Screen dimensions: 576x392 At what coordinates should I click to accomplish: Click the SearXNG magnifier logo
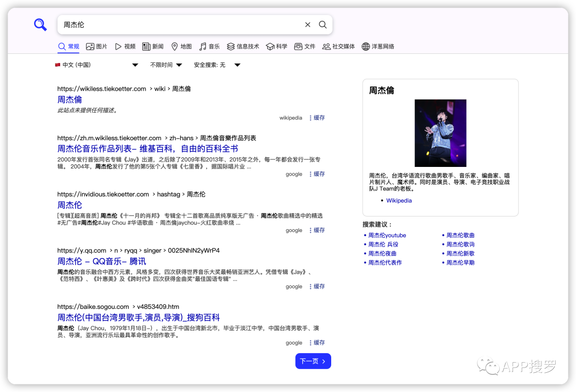click(41, 25)
